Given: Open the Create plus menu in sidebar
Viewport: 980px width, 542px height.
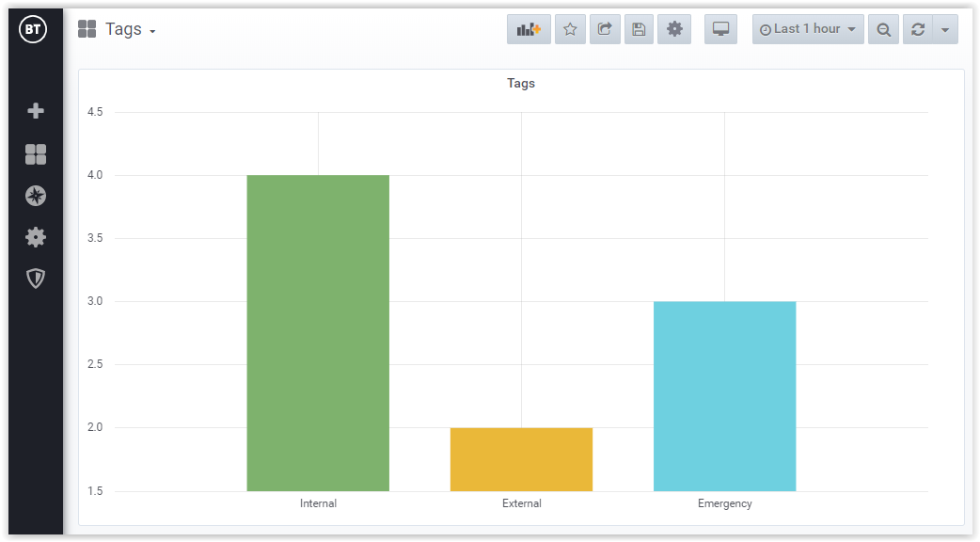Looking at the screenshot, I should tap(36, 111).
